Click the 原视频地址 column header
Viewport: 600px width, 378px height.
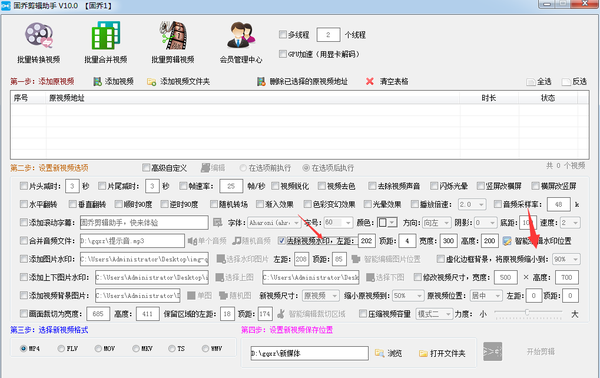click(253, 98)
